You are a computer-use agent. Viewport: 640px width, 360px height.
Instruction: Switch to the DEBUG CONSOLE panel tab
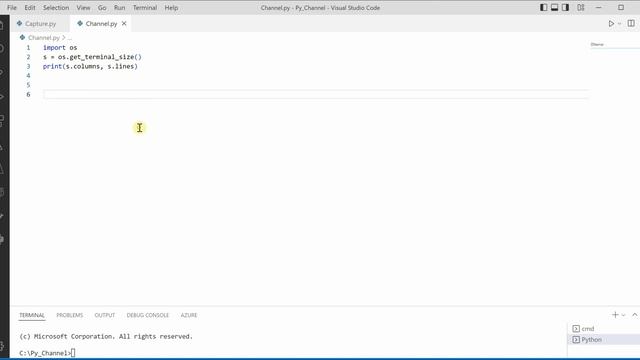coord(147,315)
